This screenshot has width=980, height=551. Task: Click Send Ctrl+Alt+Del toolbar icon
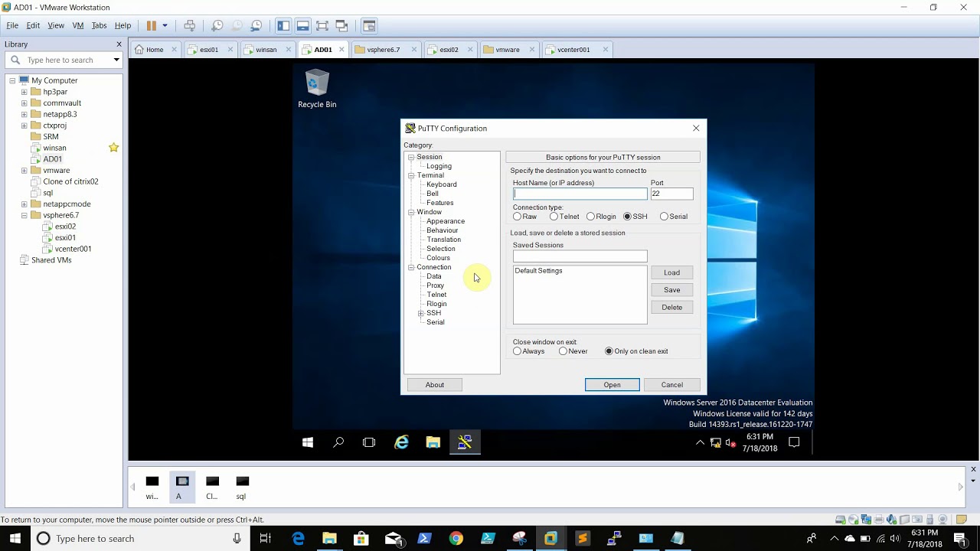point(190,25)
